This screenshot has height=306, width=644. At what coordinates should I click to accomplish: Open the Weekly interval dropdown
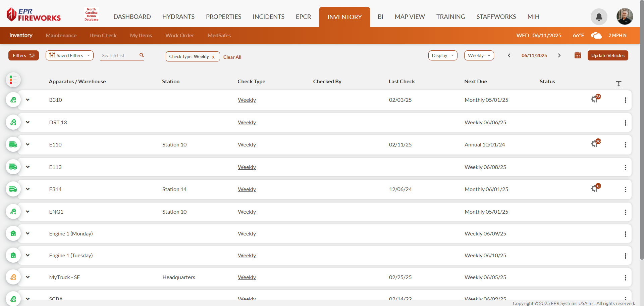click(479, 55)
